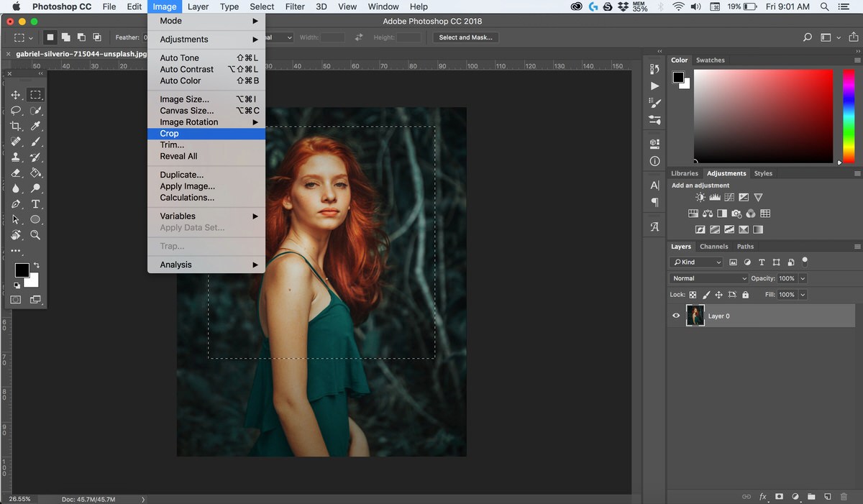Image resolution: width=863 pixels, height=504 pixels.
Task: Choose Crop from the Image menu
Action: pos(206,134)
